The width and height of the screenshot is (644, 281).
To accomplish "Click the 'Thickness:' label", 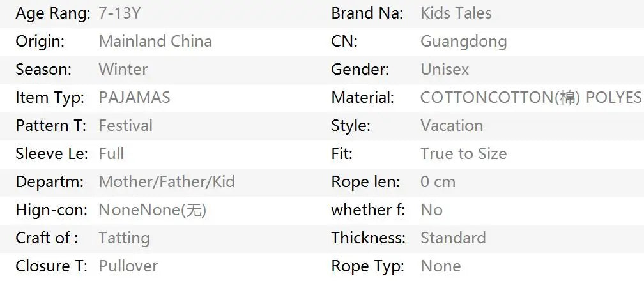I will point(368,238).
